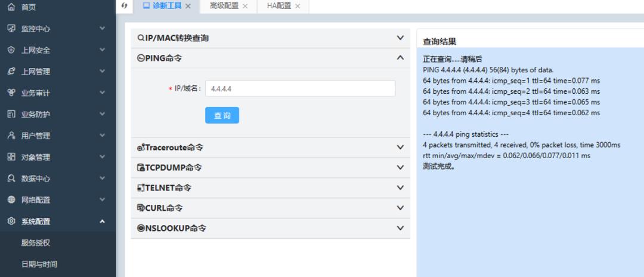This screenshot has height=277, width=644.
Task: Click the 'rtt min/avg/max/mdev' result line
Action: 506,156
